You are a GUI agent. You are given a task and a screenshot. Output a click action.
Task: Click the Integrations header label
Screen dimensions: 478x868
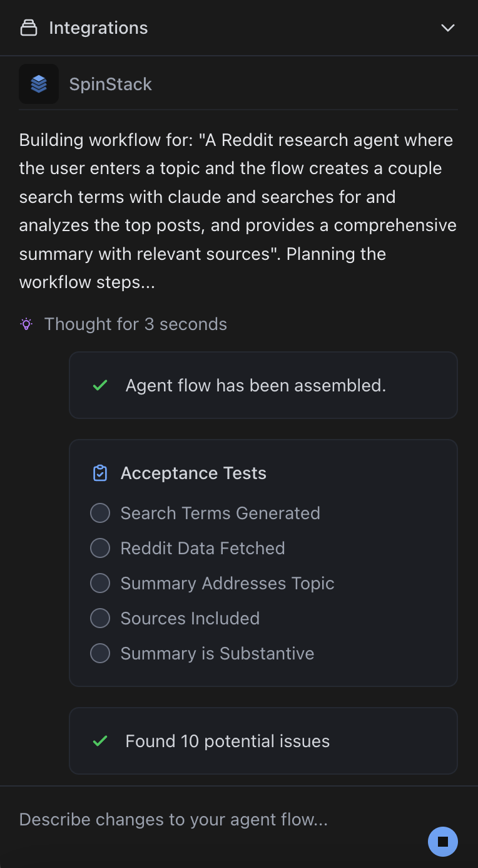pyautogui.click(x=98, y=28)
